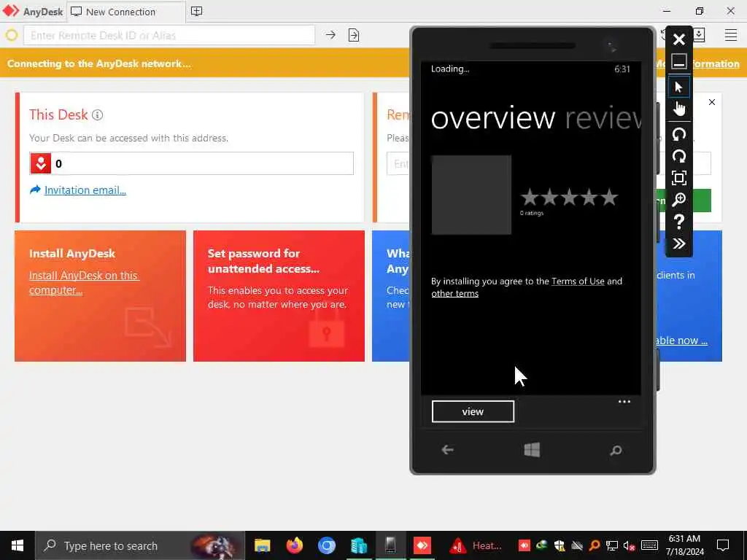Open the Windows notification center
This screenshot has height=560, width=747.
coord(723,545)
